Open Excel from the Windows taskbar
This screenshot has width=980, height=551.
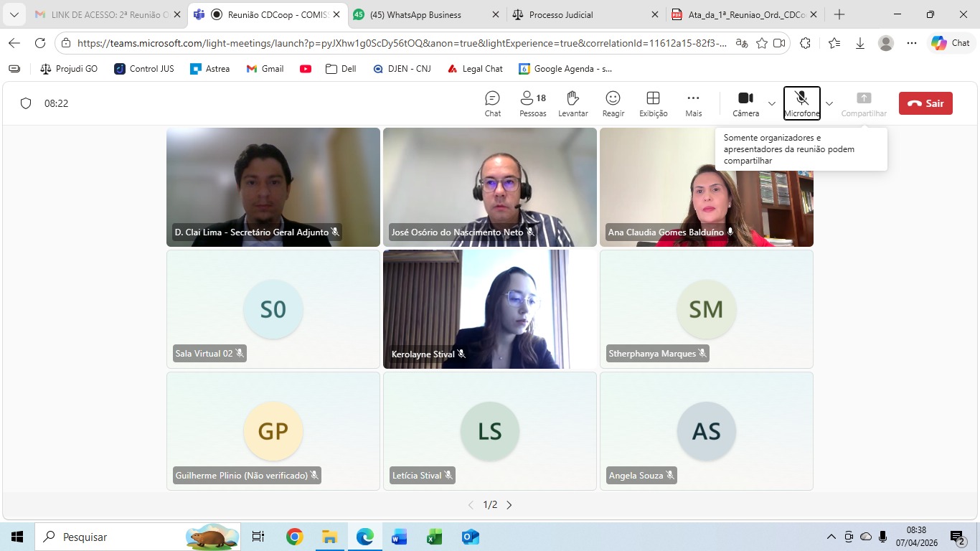coord(434,537)
